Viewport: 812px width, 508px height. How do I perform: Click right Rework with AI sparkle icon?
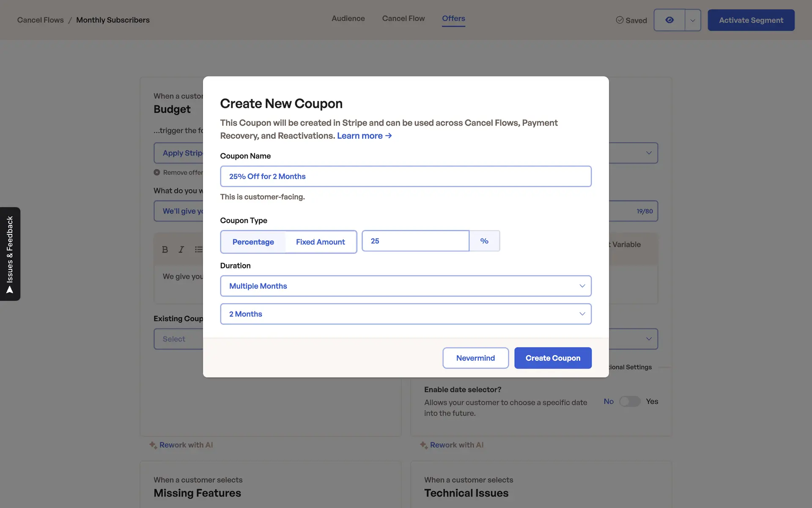point(423,445)
